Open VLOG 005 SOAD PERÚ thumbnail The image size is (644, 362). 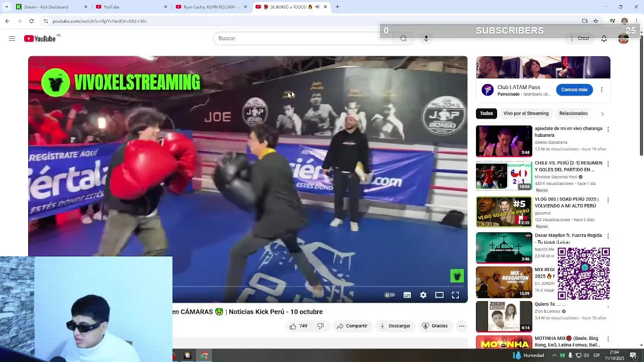point(504,212)
